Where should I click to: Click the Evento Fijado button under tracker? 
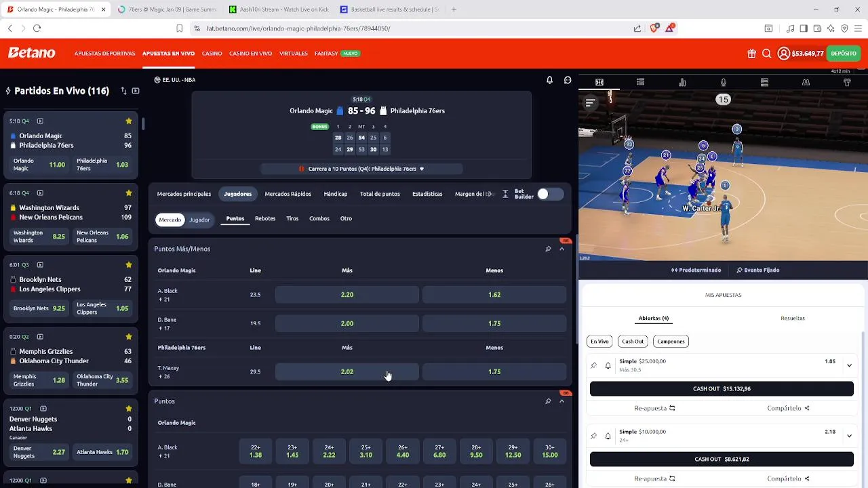click(757, 270)
